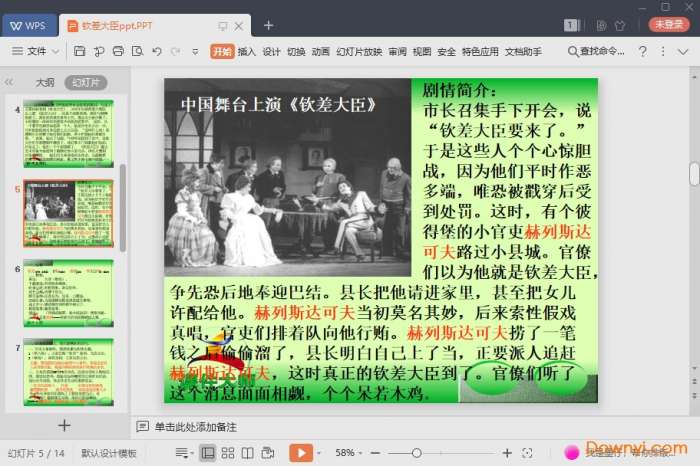Click the window count icon showing 1
Viewport: 700px width, 466px height.
coord(571,25)
